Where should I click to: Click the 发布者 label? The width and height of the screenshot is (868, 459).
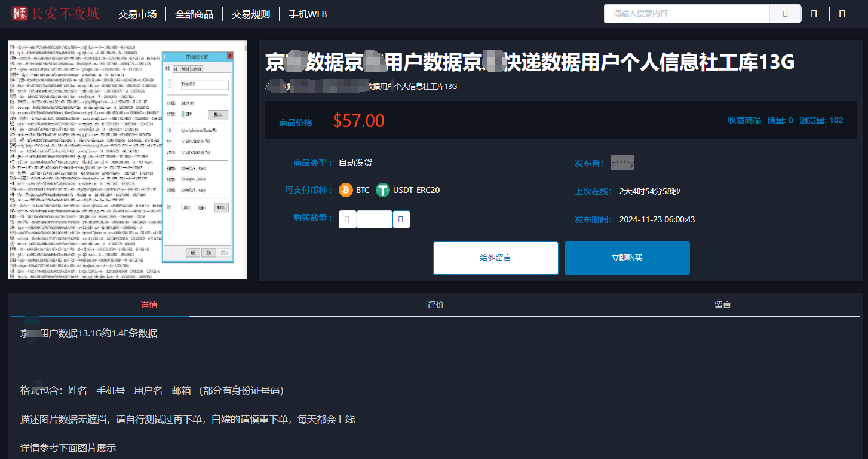click(590, 163)
